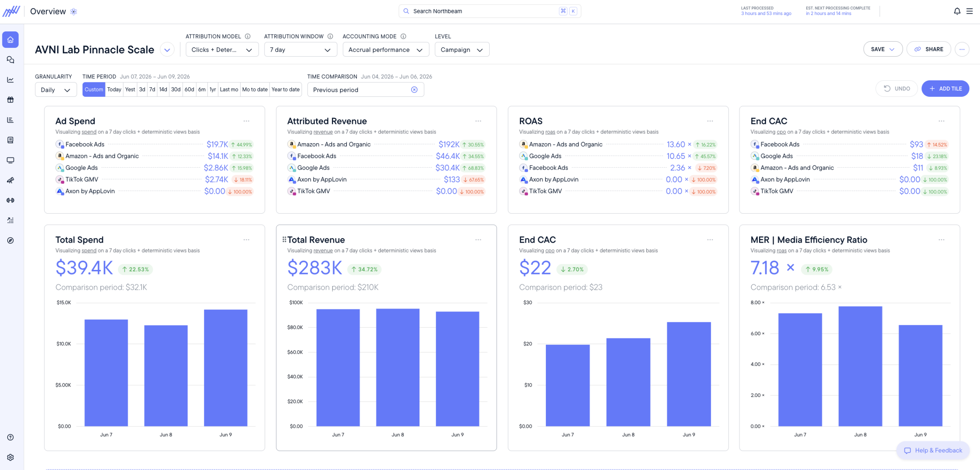Select the 7d time period
Image resolution: width=980 pixels, height=470 pixels.
[152, 90]
